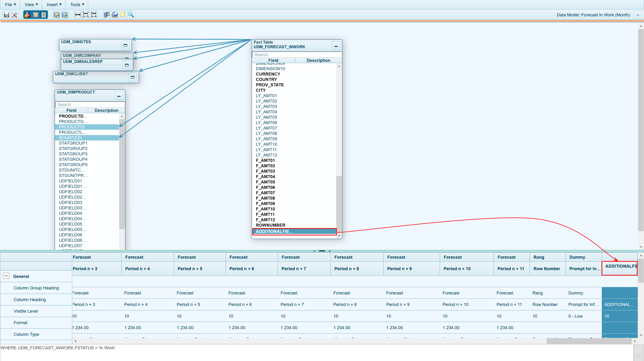Open the Tools menu
644x361 pixels.
77,4
